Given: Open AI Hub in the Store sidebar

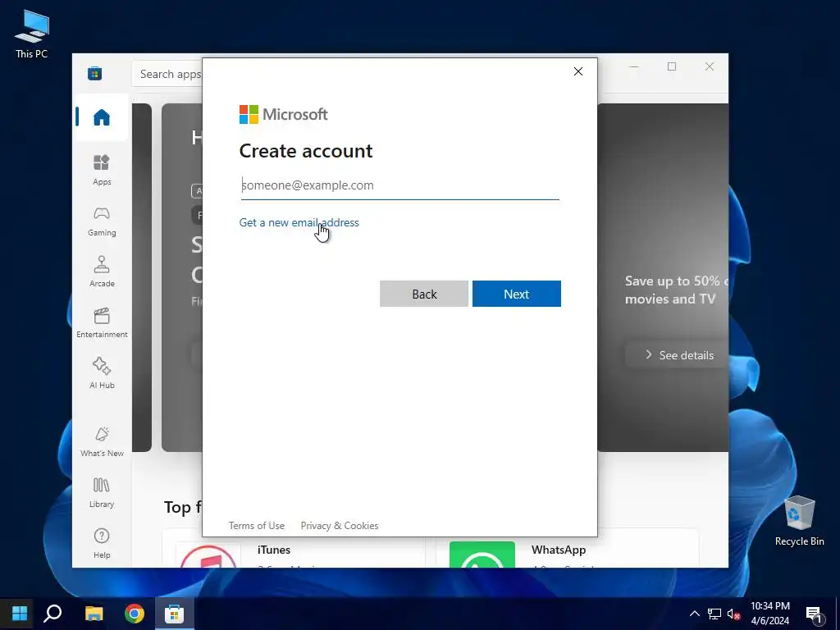Looking at the screenshot, I should [x=101, y=373].
